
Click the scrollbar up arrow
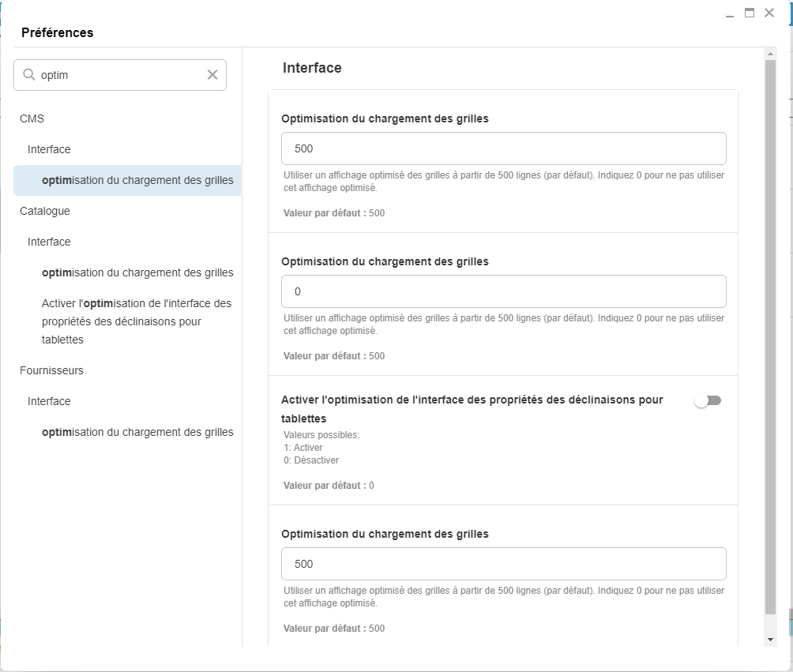tap(771, 54)
